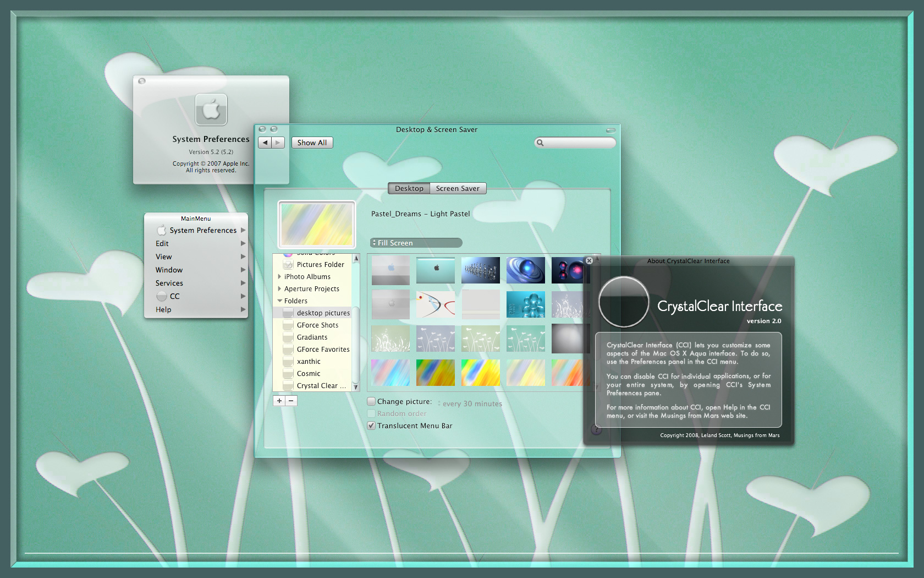924x578 pixels.
Task: Switch to the Screen Saver tab
Action: 458,188
